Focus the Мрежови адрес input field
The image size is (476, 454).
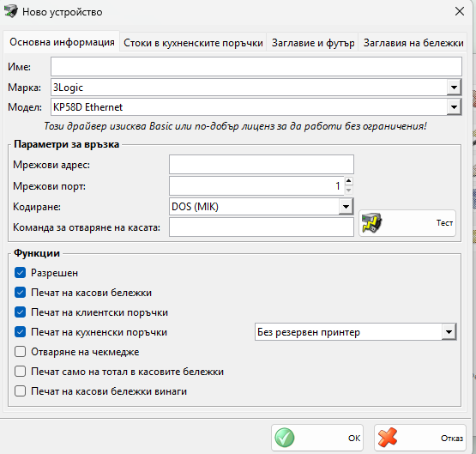tap(262, 164)
